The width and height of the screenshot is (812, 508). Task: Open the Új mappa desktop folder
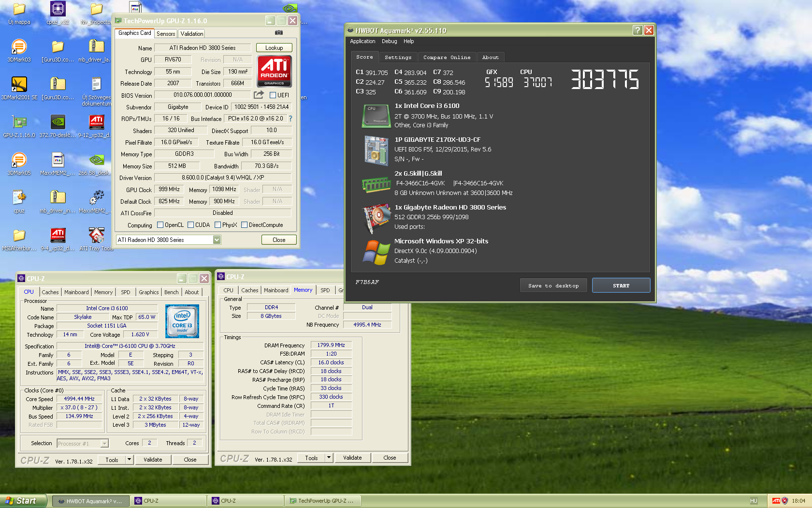[x=19, y=13]
